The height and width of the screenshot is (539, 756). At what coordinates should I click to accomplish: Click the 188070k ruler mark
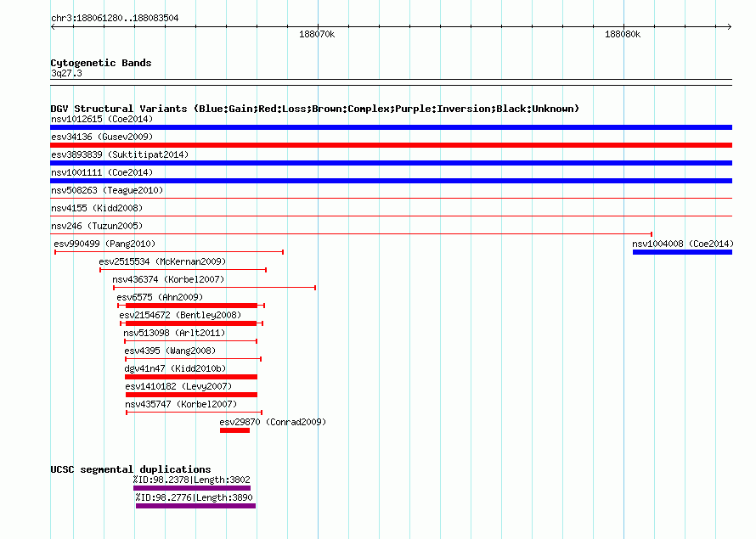coord(317,34)
